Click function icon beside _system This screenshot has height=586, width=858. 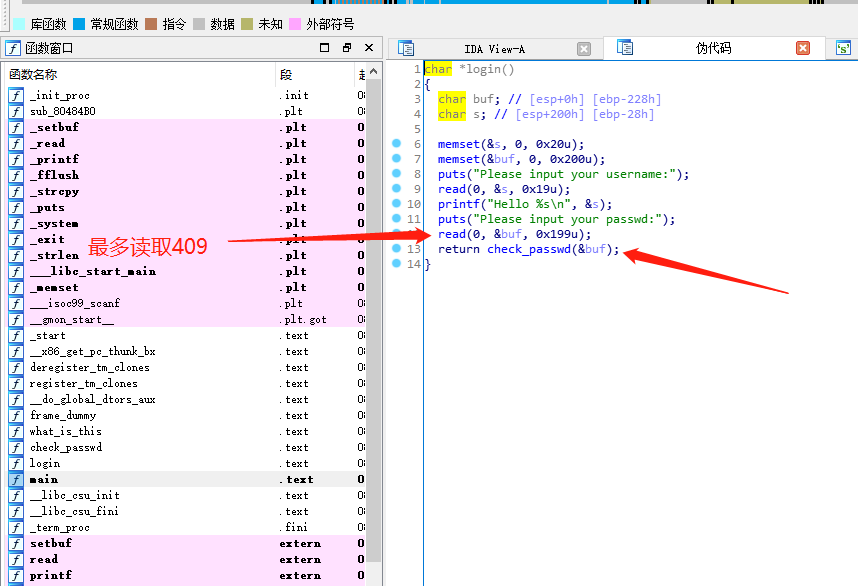(x=16, y=224)
